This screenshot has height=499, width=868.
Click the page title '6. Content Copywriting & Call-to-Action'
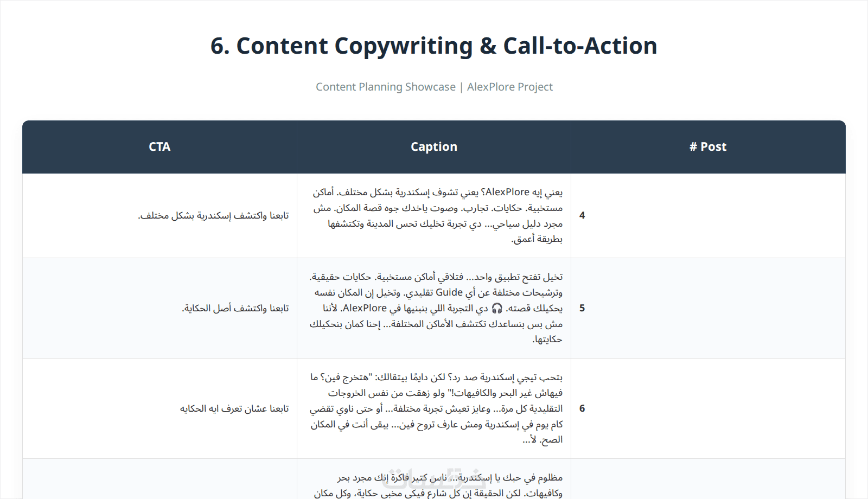[434, 46]
